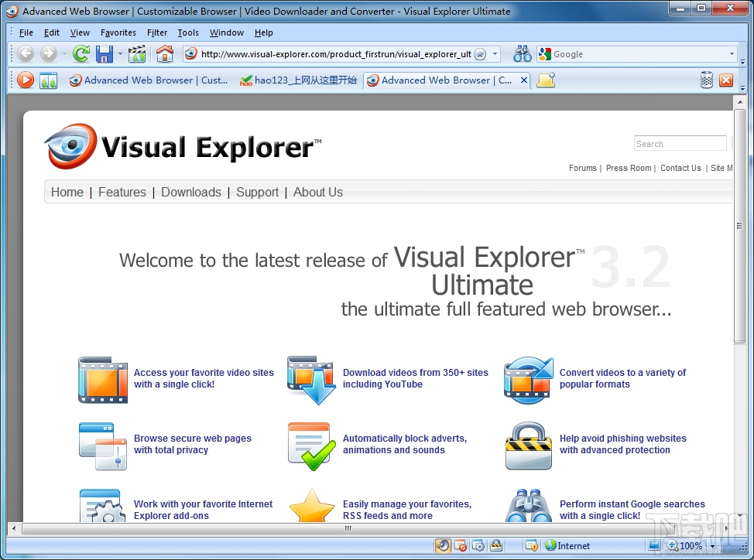Open the Window menu
Screen dimensions: 754x560
(x=227, y=32)
